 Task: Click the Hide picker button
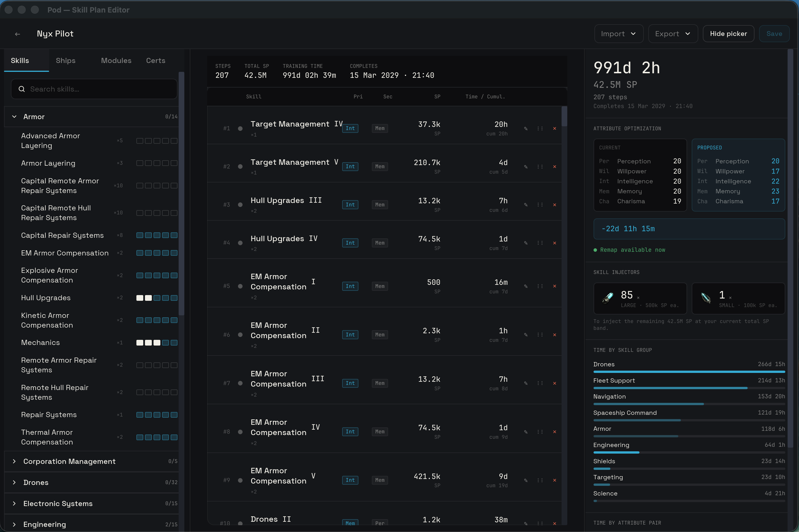pyautogui.click(x=728, y=34)
